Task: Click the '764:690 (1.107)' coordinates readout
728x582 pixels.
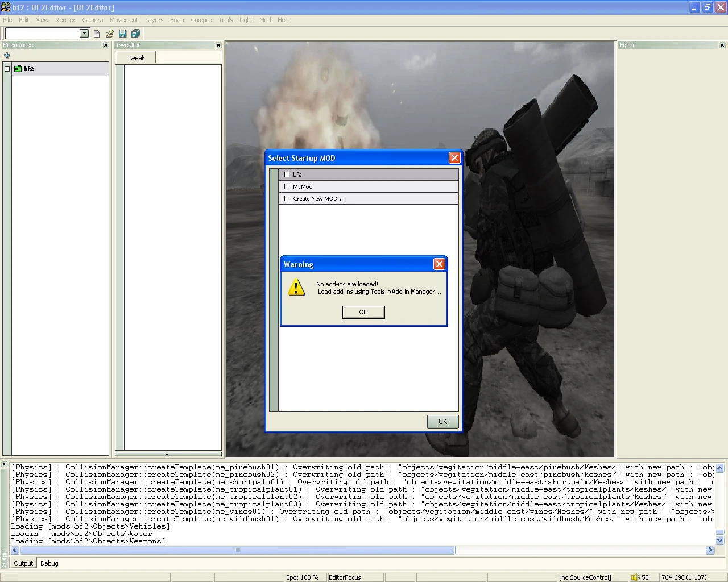Action: tap(684, 577)
